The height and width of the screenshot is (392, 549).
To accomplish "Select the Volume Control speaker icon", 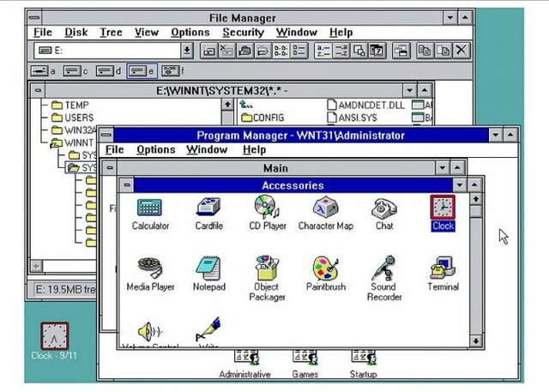I will pyautogui.click(x=150, y=331).
